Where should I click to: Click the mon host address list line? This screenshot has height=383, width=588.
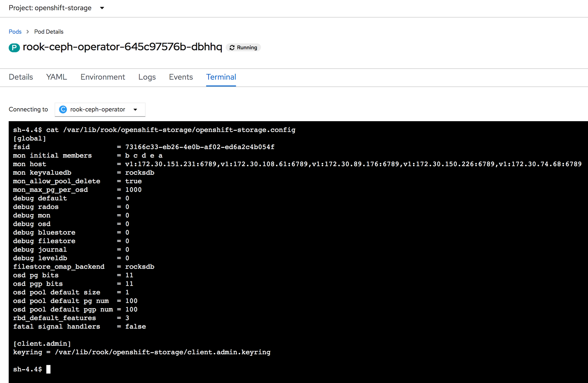(x=297, y=164)
